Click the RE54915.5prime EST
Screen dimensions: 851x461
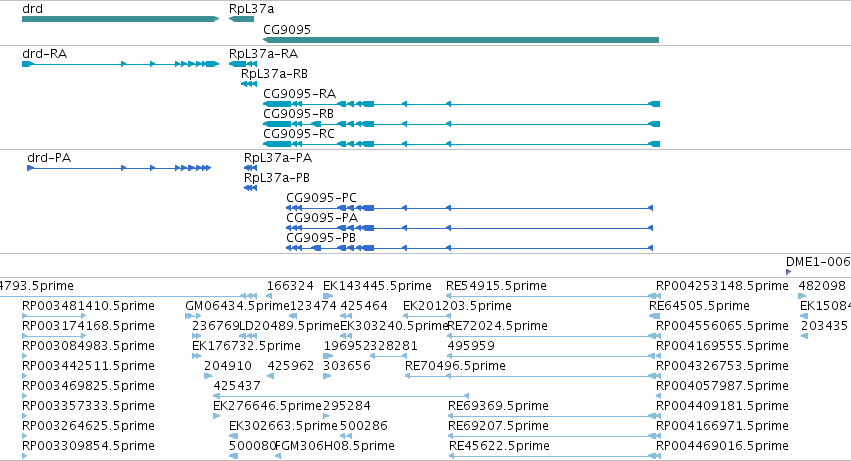497,286
